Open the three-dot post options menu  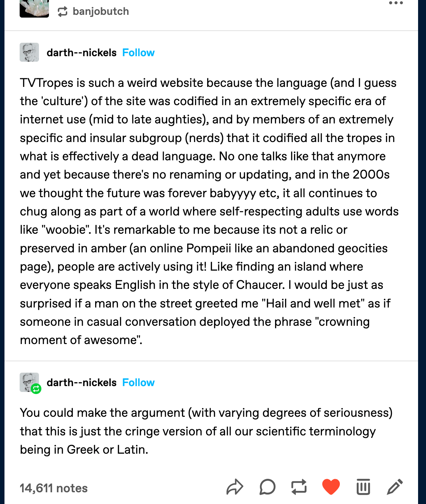(396, 3)
